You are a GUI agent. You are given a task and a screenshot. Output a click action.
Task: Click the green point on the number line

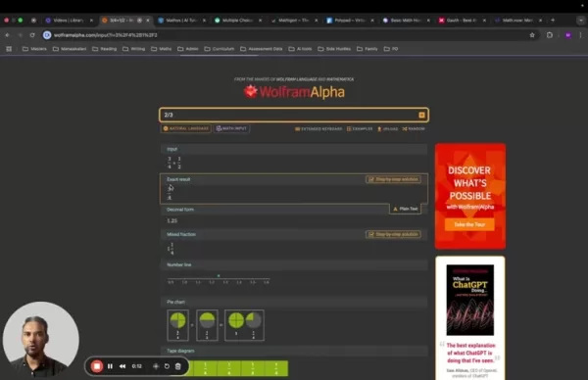(x=219, y=276)
